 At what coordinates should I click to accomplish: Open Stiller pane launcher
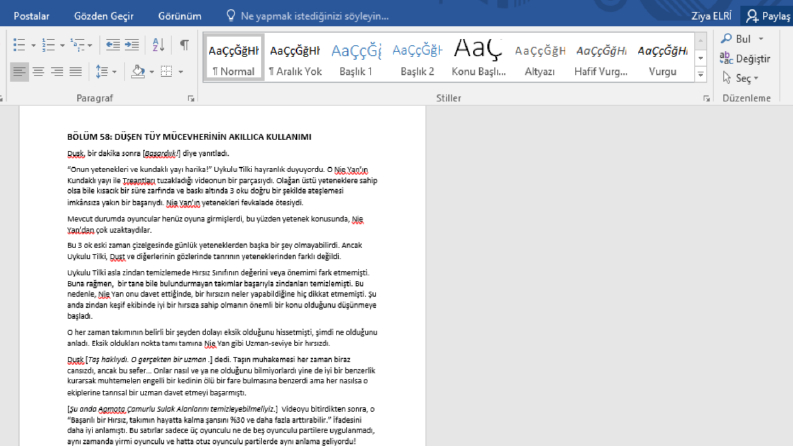(x=706, y=99)
